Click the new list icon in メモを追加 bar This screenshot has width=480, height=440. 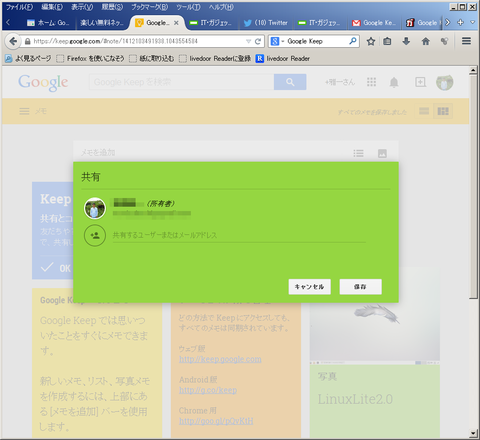pyautogui.click(x=358, y=153)
